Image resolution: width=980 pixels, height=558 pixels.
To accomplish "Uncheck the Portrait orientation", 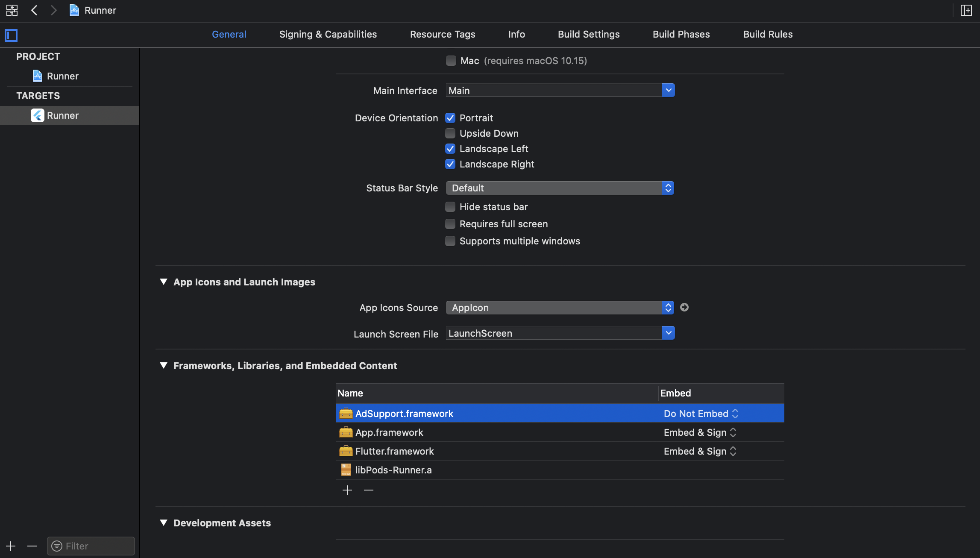I will [x=450, y=118].
